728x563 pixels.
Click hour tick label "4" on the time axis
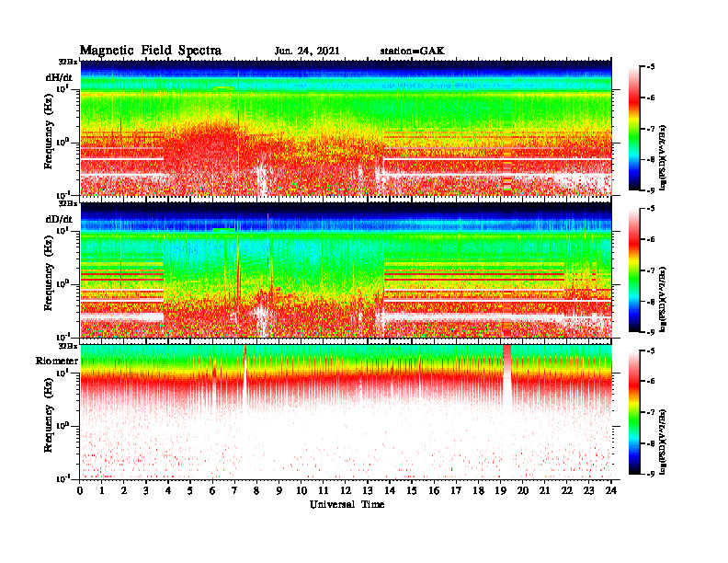[168, 490]
